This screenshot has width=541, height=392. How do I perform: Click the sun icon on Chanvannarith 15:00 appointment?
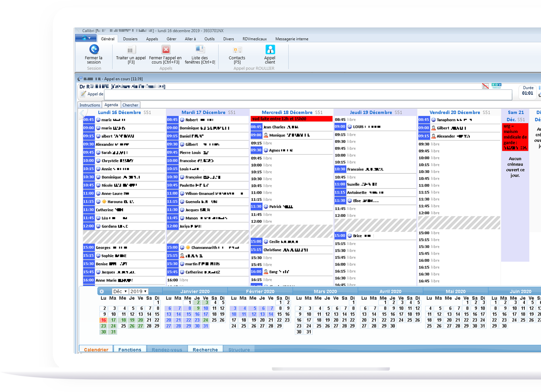coord(188,247)
